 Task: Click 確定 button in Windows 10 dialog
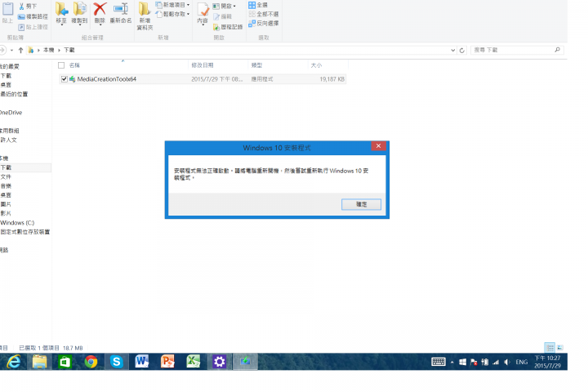[x=361, y=204]
